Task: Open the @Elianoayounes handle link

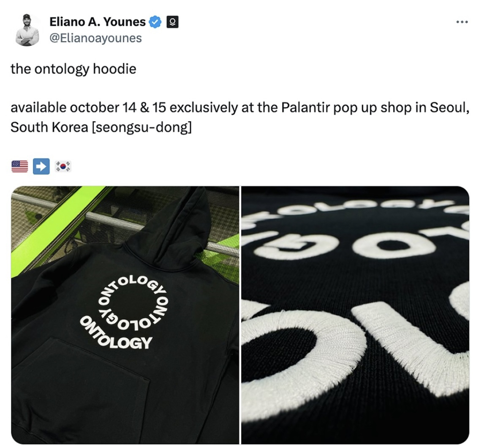Action: 95,38
